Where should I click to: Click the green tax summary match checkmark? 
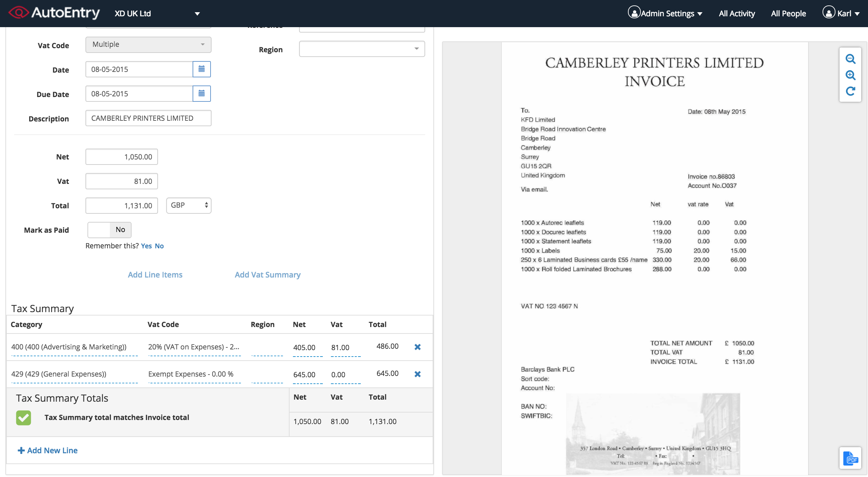pos(23,418)
